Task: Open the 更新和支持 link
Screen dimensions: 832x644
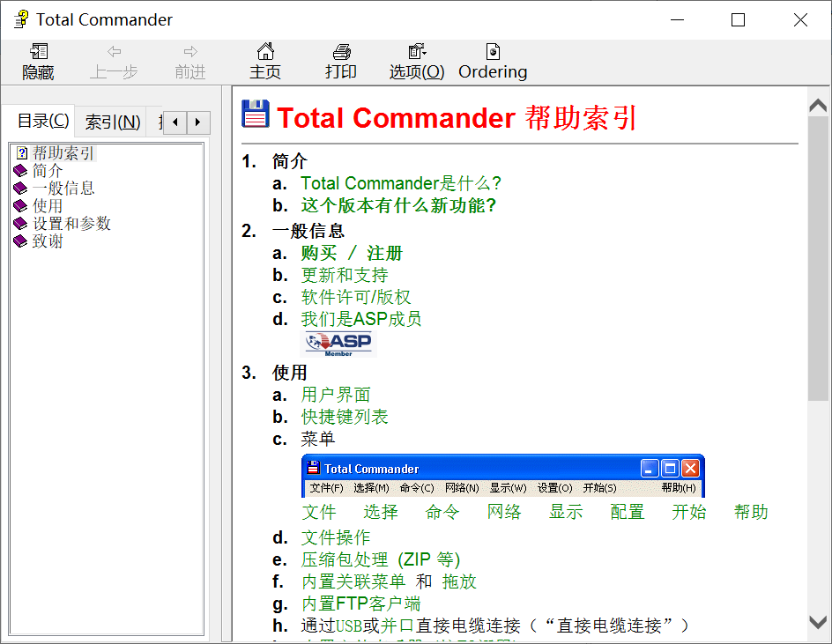Action: tap(345, 276)
